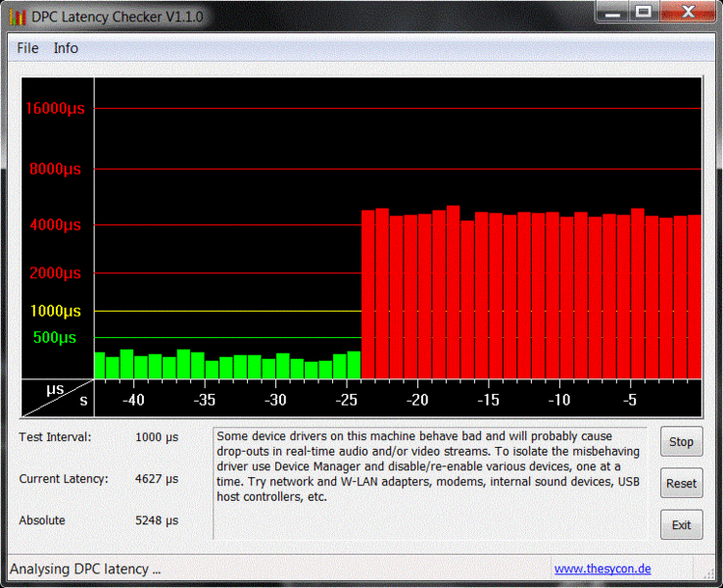Click the Stop button

(x=682, y=442)
